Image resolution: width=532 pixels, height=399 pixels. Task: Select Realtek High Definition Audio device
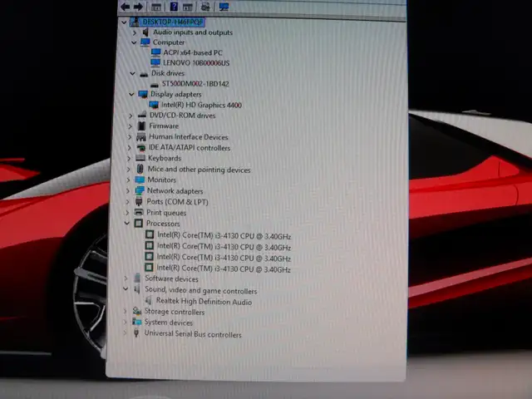(204, 301)
